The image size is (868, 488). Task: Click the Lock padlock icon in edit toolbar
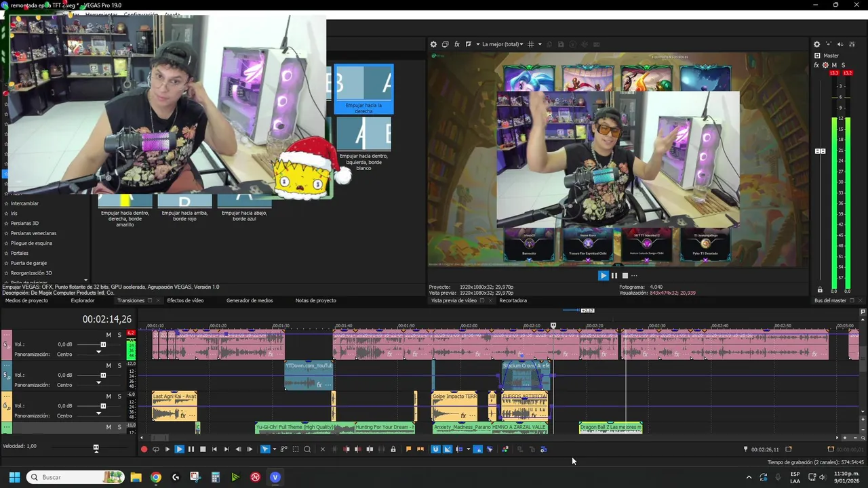pos(393,449)
